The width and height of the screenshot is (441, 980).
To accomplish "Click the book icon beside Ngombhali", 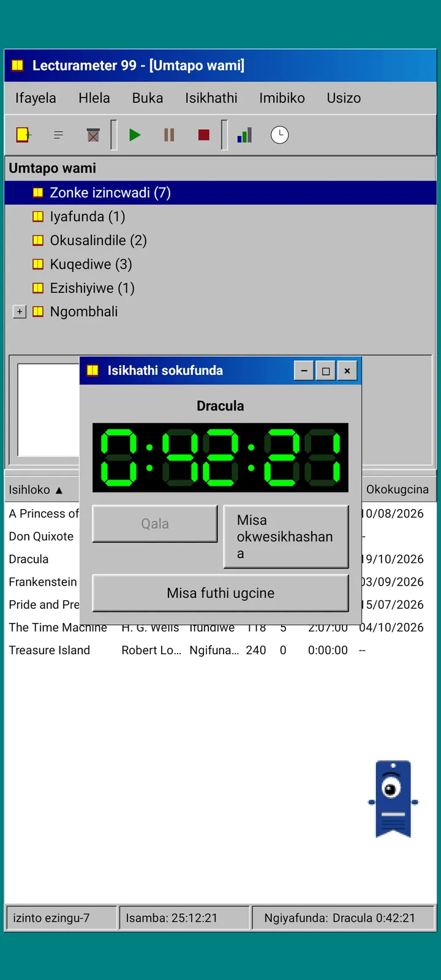I will [x=38, y=311].
